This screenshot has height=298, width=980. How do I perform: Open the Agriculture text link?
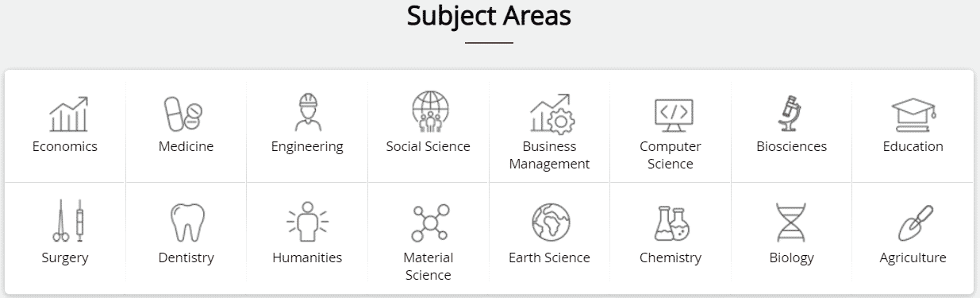913,258
